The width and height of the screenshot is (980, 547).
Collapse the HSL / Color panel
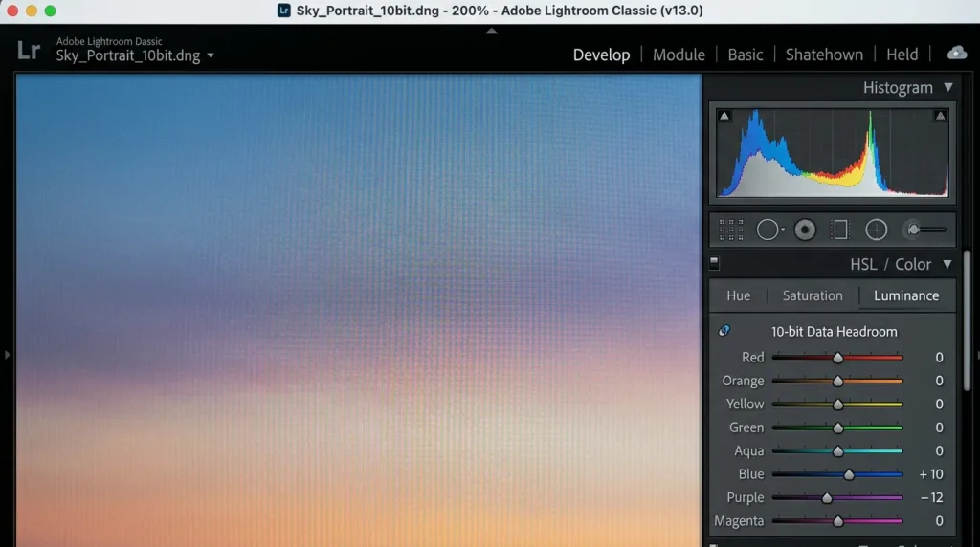click(947, 264)
